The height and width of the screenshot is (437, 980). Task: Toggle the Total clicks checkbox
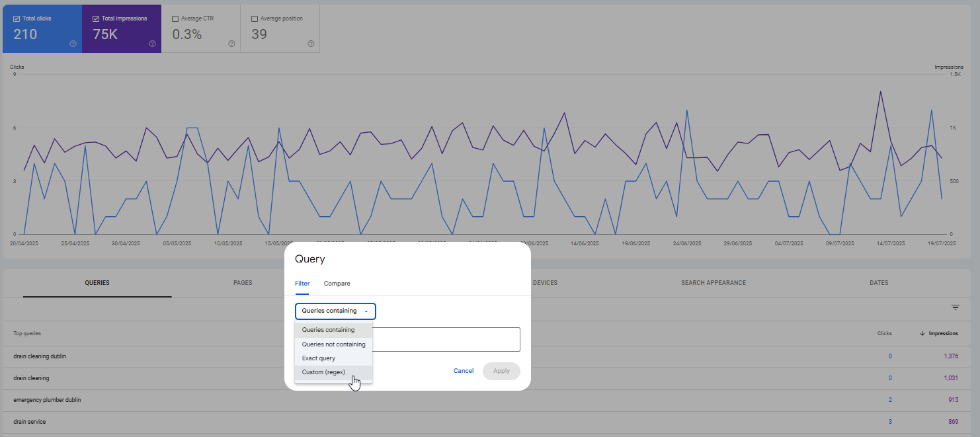(17, 19)
